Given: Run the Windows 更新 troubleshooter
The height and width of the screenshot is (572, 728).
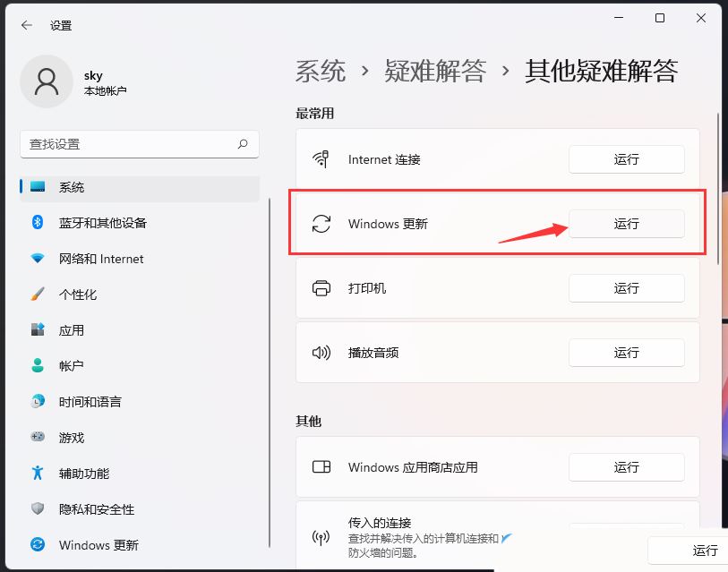Looking at the screenshot, I should click(626, 224).
